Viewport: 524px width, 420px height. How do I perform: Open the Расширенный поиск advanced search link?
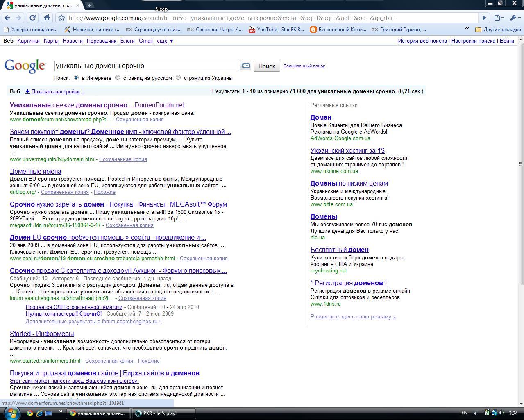[304, 66]
